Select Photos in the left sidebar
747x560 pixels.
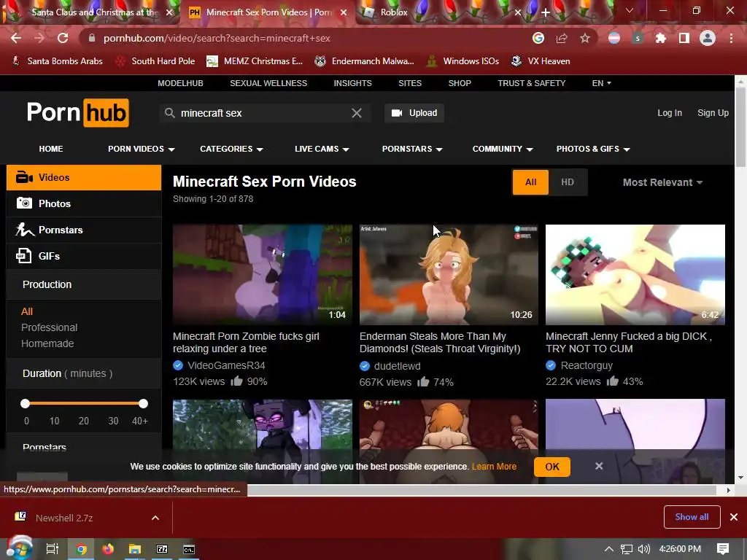pyautogui.click(x=84, y=204)
